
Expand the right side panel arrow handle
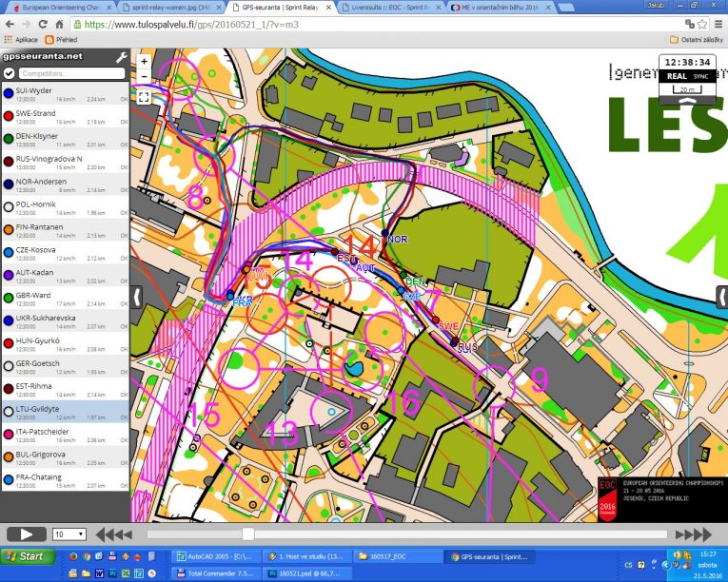point(721,297)
